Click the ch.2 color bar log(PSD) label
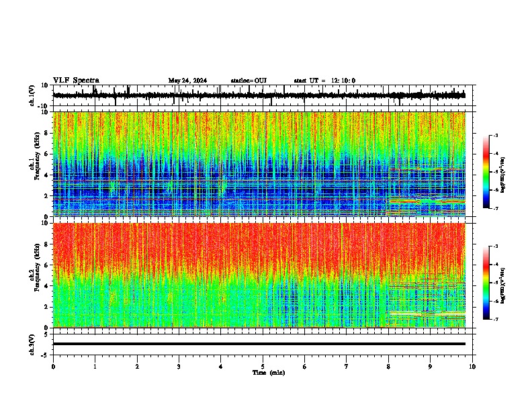This screenshot has height=411, width=532. 502,286
